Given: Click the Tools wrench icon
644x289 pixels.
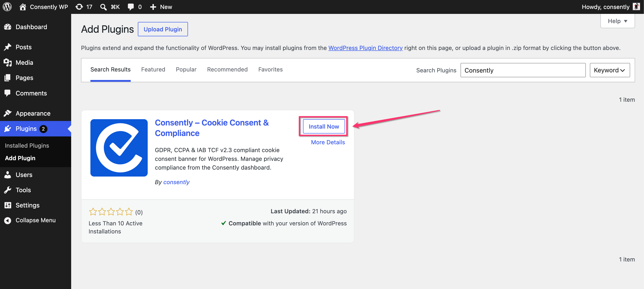Looking at the screenshot, I should [8, 190].
